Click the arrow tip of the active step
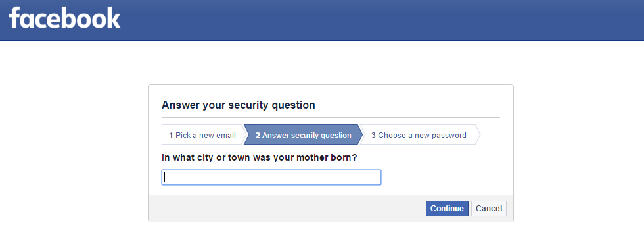 (361, 135)
